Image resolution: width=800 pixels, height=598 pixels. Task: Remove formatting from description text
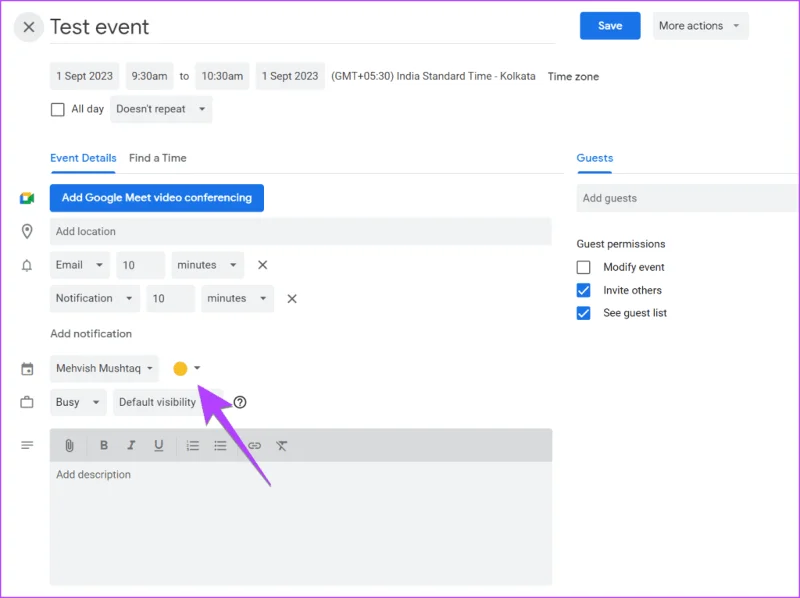[282, 446]
